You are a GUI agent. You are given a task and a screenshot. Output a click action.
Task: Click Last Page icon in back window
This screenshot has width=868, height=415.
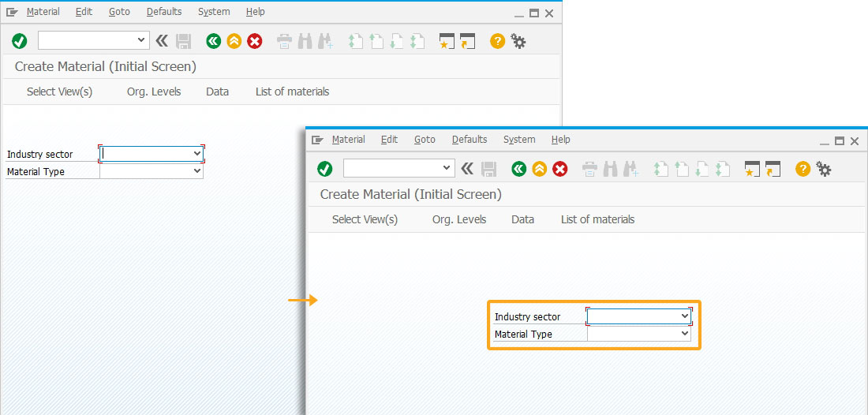417,42
